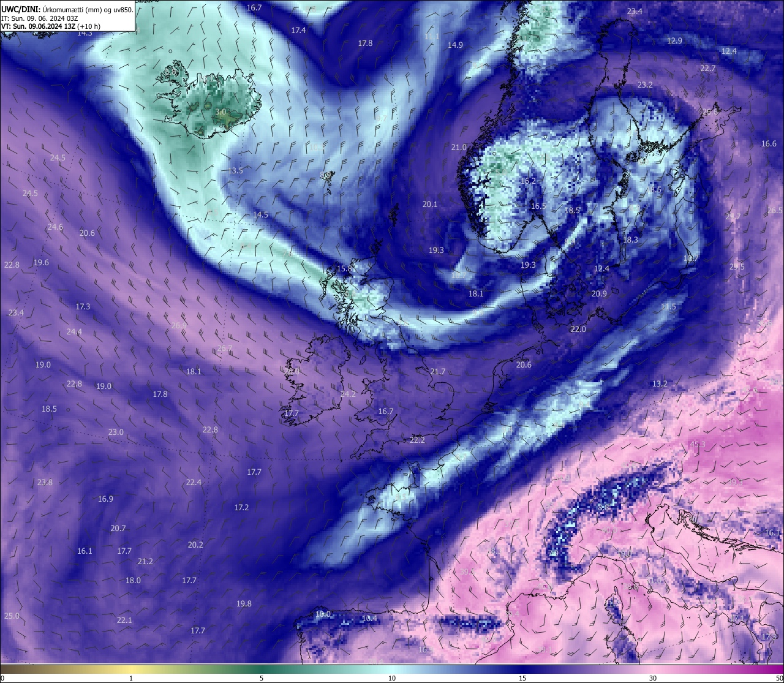Click the 23.8 value label

tap(45, 482)
